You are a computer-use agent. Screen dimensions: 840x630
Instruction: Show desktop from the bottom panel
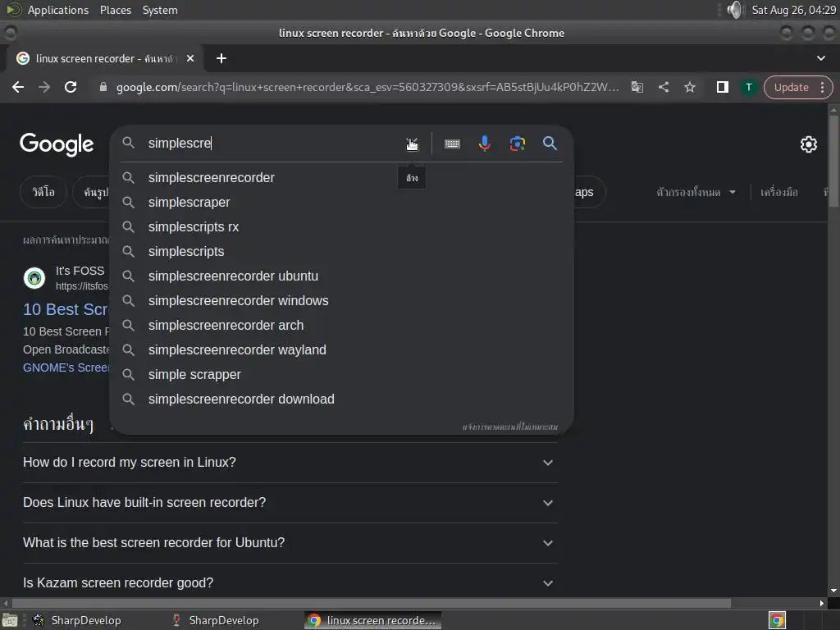click(9, 620)
